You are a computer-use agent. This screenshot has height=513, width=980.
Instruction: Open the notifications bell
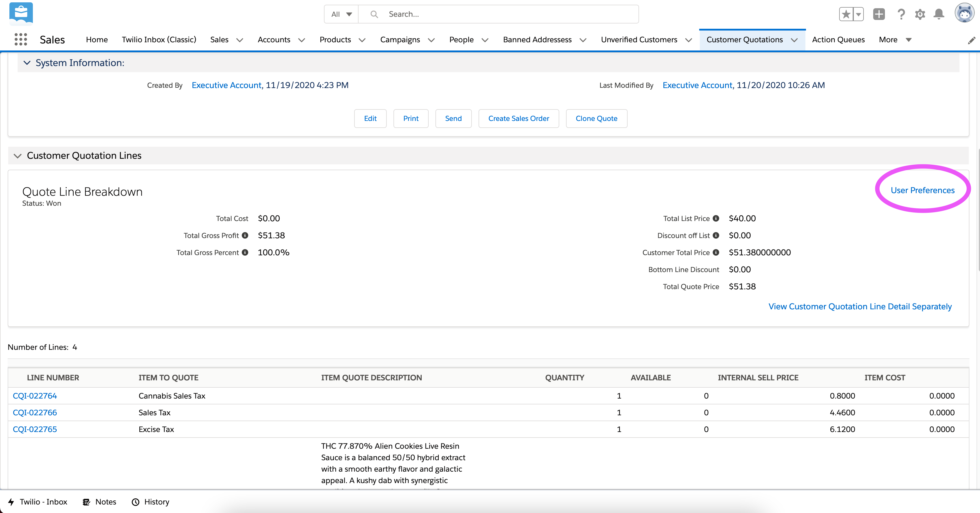click(939, 14)
